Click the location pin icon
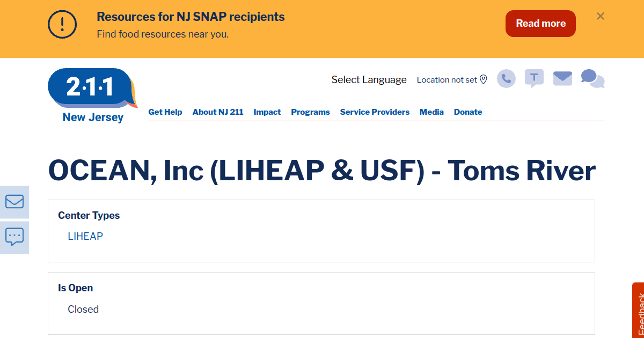 (x=483, y=79)
